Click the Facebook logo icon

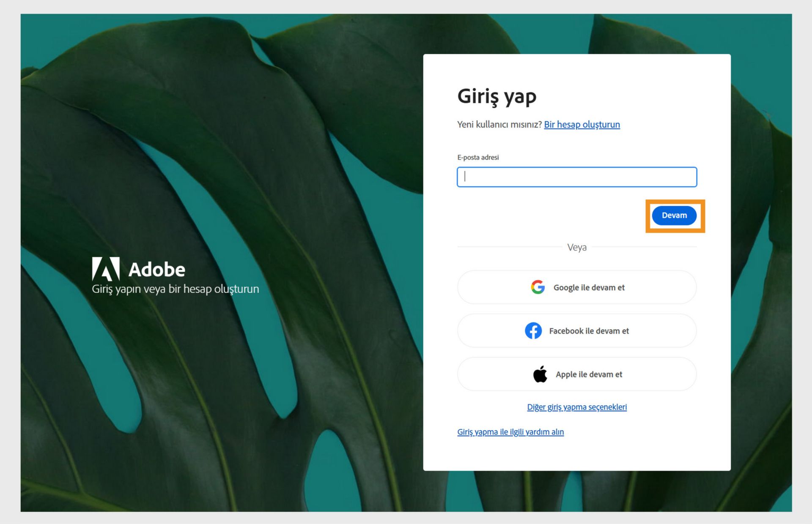click(x=533, y=331)
